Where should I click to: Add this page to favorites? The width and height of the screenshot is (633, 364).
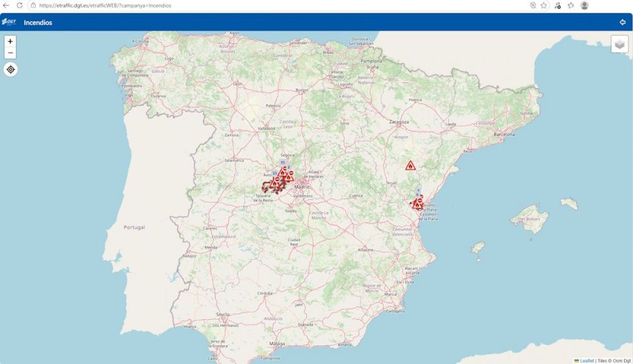click(544, 5)
